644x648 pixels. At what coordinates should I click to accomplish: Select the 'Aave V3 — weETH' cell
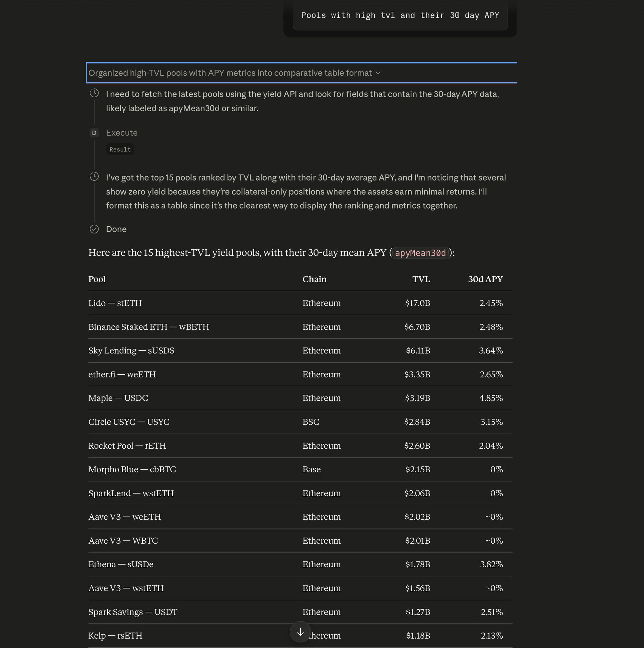[x=125, y=516]
